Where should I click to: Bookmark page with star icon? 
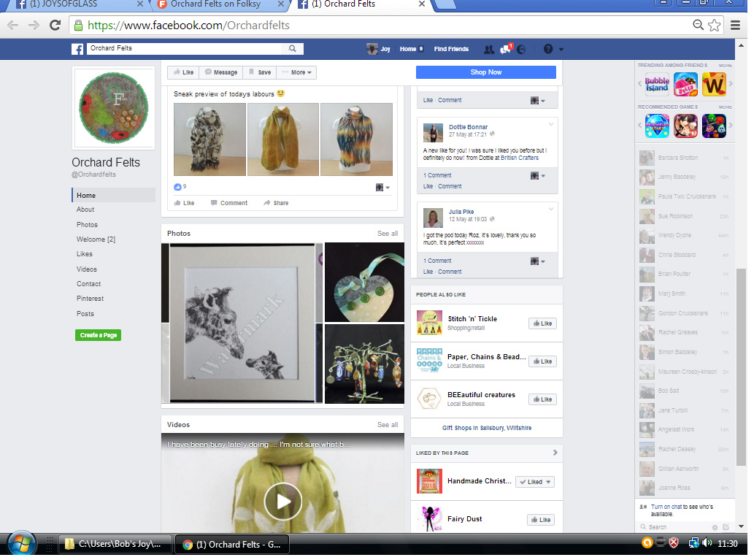pos(714,25)
